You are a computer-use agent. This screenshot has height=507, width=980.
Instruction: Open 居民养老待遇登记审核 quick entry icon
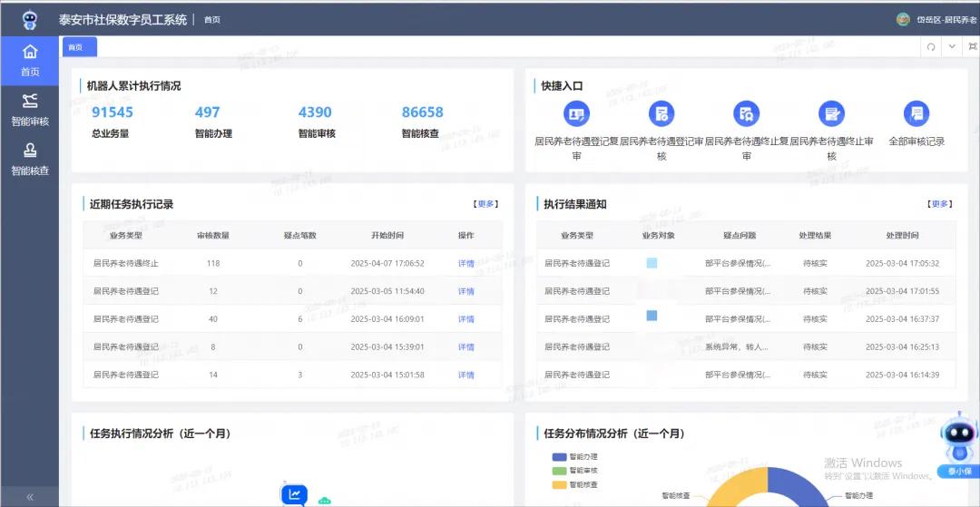(x=661, y=113)
